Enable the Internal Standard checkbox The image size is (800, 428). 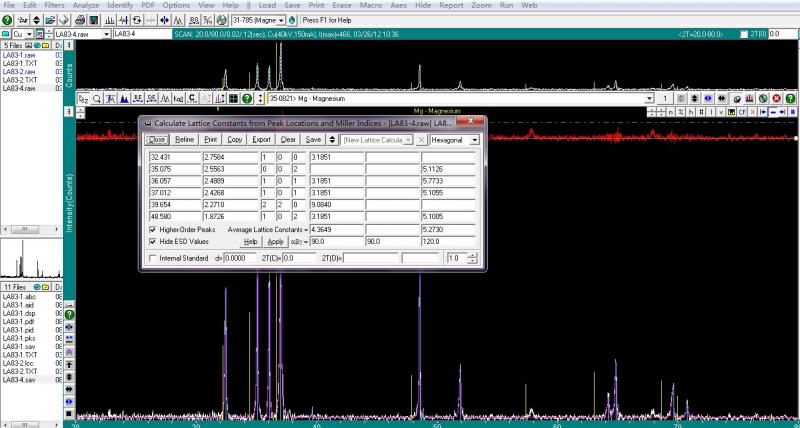pyautogui.click(x=152, y=258)
